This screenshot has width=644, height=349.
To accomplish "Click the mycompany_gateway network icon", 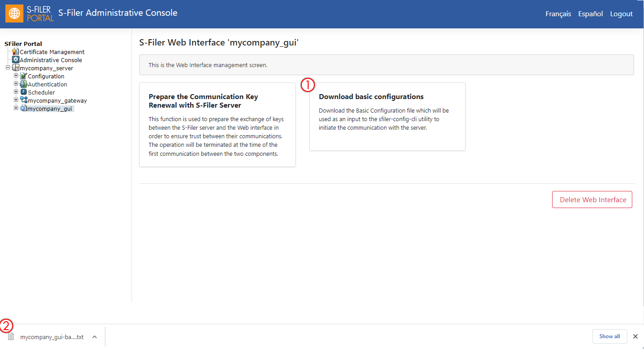I will click(x=24, y=100).
